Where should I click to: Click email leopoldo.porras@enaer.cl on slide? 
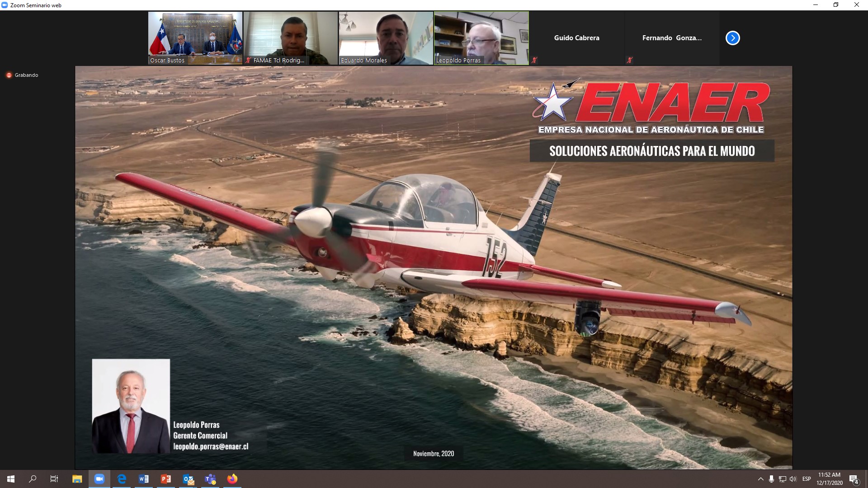(211, 446)
